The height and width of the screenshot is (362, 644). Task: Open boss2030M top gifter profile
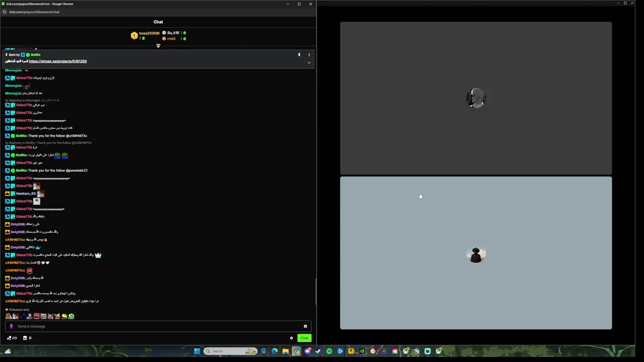point(149,33)
